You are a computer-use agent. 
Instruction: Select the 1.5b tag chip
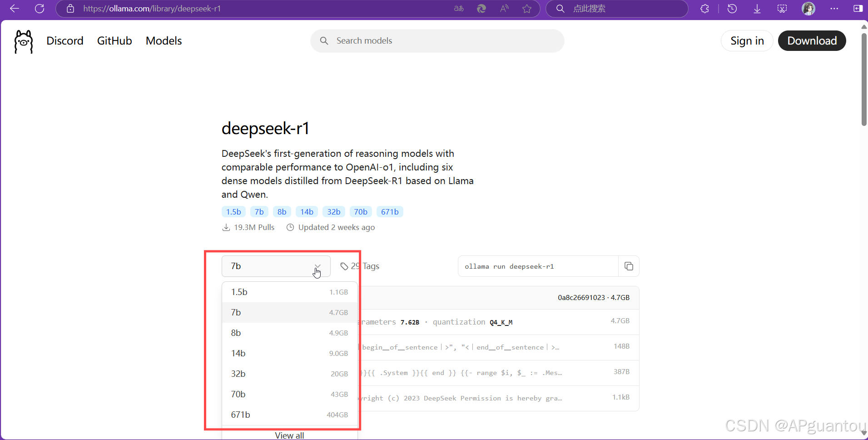click(x=233, y=212)
